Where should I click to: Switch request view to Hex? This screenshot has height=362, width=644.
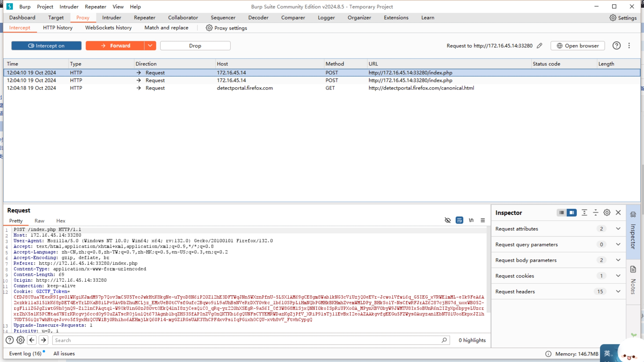coord(61,221)
